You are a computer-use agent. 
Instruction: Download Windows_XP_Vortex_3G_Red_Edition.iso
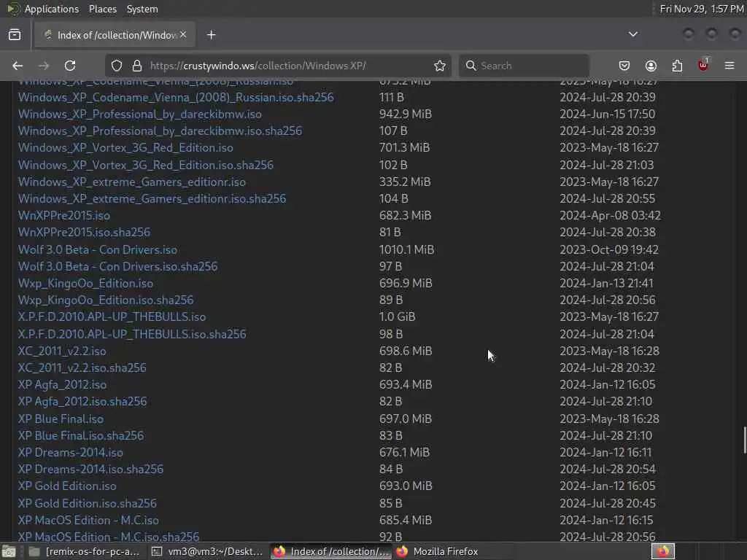pos(125,147)
